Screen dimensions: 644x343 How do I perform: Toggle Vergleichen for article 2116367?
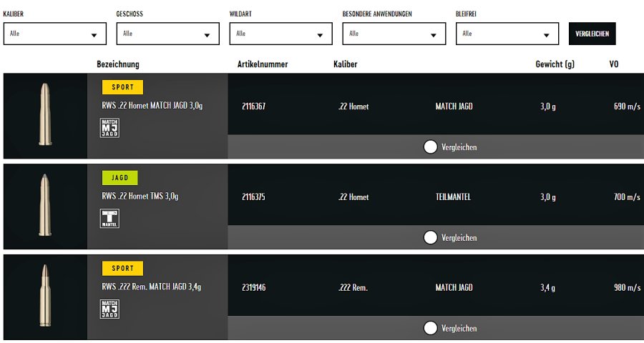(x=431, y=147)
